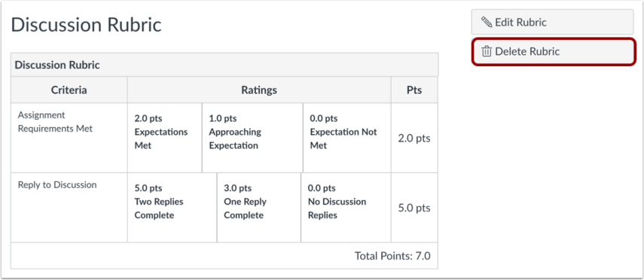644x280 pixels.
Task: Choose the 1.0 pts Approaching Expectation rating
Action: [252, 138]
